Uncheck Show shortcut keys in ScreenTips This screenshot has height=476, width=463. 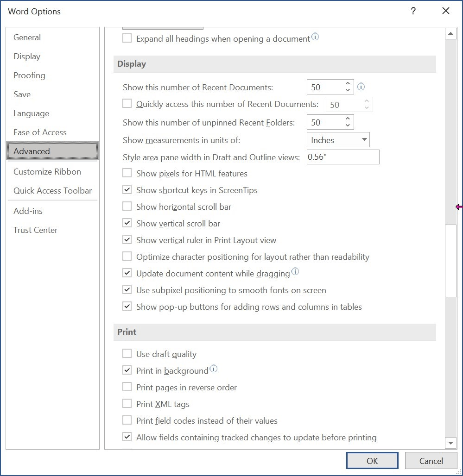click(127, 190)
